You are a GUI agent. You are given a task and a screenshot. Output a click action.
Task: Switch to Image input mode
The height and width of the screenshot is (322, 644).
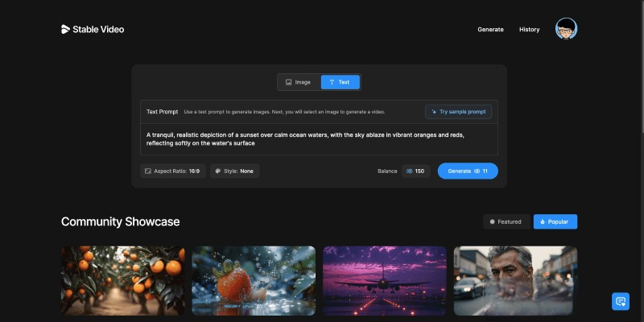(299, 82)
